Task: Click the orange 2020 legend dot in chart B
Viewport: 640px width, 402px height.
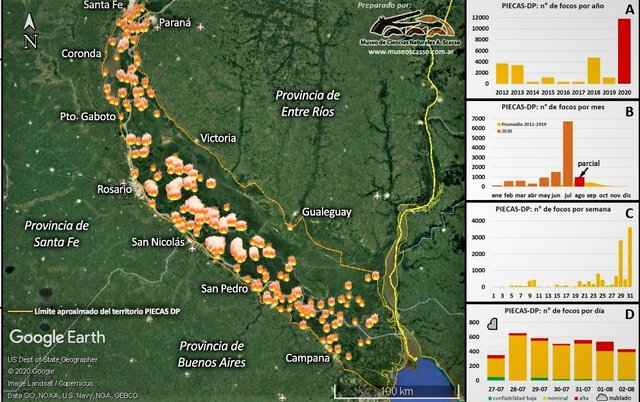Action: (x=498, y=131)
